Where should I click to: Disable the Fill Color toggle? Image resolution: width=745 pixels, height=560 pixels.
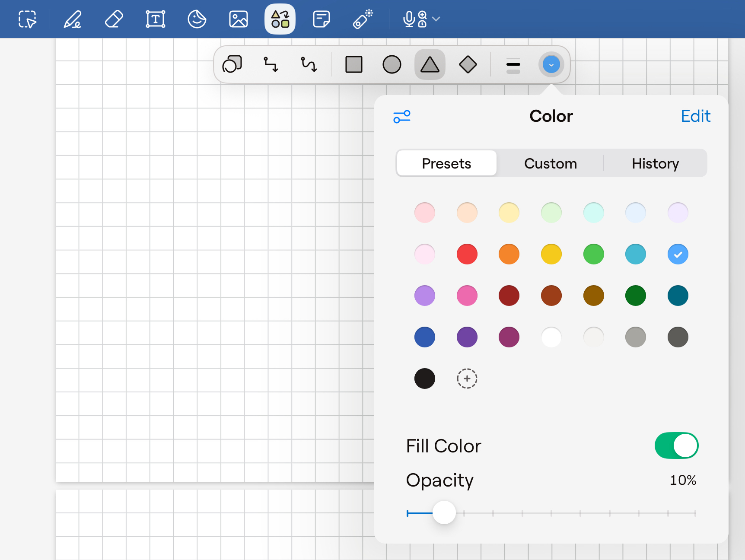coord(676,445)
